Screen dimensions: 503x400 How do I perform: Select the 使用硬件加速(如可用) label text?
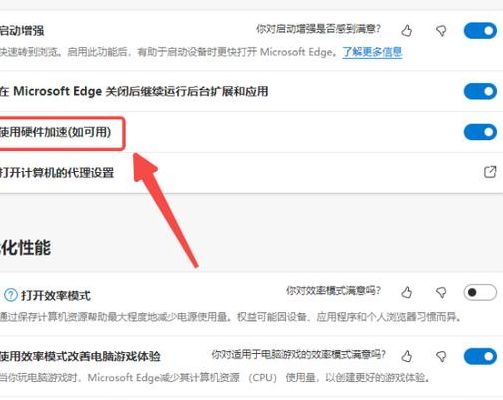point(55,132)
